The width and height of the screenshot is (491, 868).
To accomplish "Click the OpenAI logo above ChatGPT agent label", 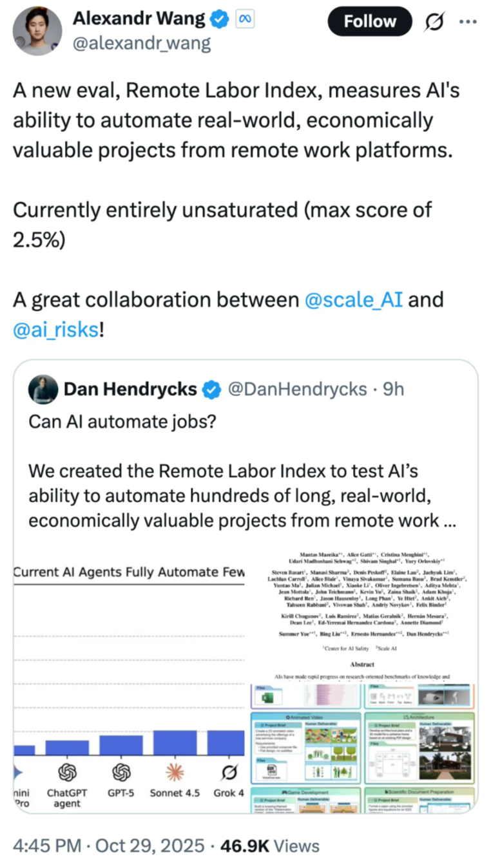I will pos(66,773).
